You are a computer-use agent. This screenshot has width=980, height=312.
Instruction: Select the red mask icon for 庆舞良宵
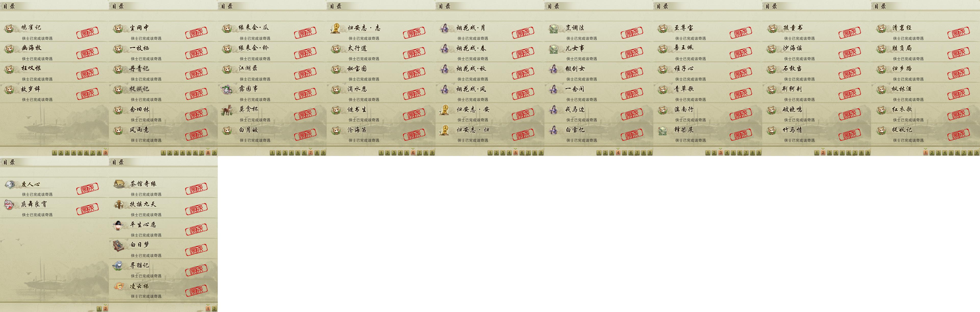pyautogui.click(x=9, y=205)
